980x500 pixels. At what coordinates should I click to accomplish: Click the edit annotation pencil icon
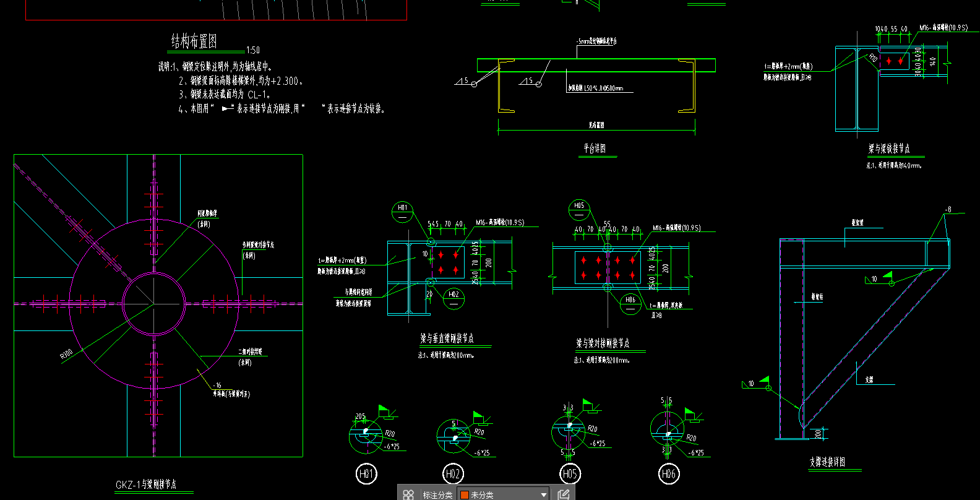[563, 494]
